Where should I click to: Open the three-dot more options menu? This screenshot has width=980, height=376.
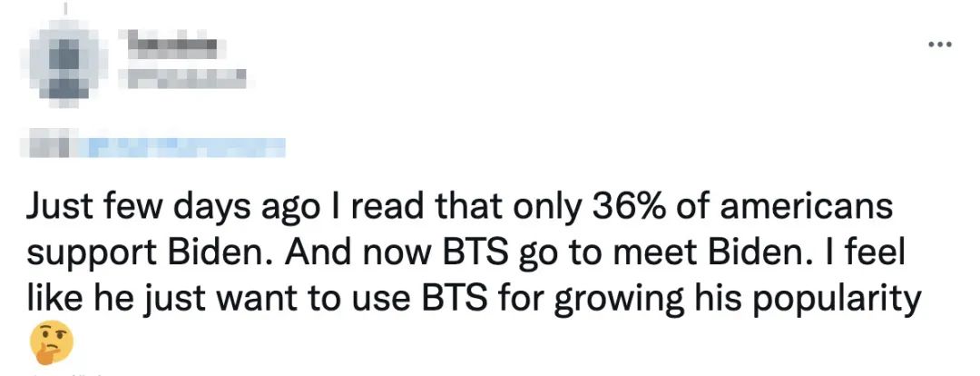coord(940,44)
